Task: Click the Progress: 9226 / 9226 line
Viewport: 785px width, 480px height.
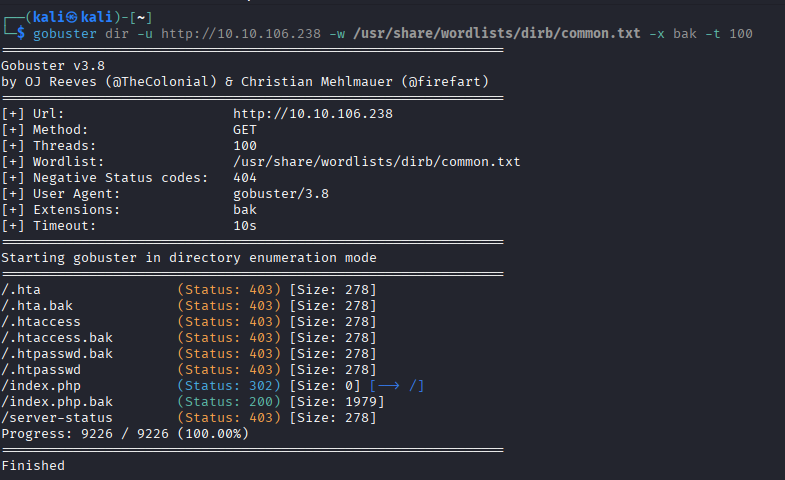Action: coord(125,433)
